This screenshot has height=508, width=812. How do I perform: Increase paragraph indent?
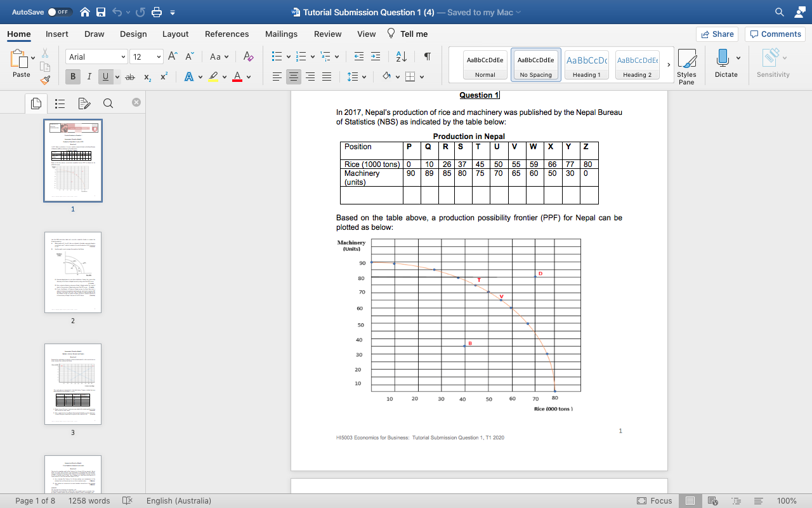(376, 57)
